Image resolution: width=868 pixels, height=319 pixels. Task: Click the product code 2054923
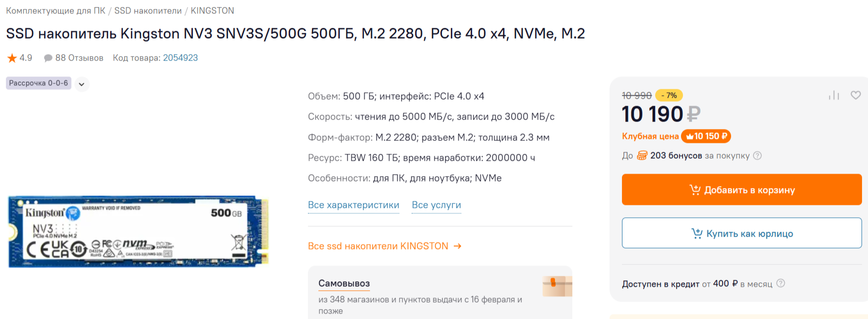[x=181, y=58]
